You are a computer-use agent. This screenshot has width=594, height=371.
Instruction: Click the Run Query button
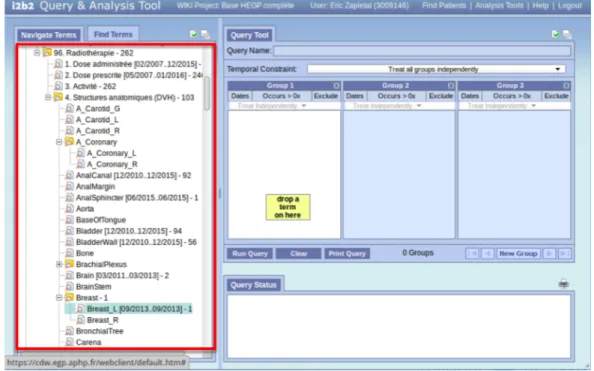(x=250, y=253)
